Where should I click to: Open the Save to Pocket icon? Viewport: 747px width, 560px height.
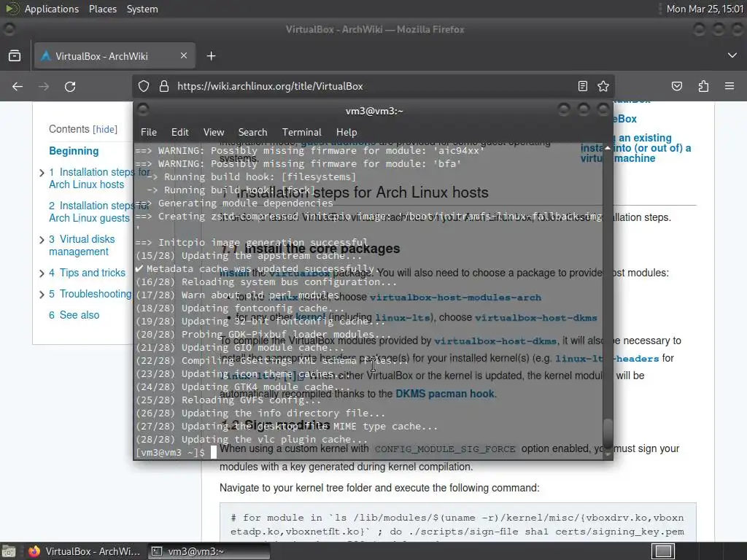(676, 86)
